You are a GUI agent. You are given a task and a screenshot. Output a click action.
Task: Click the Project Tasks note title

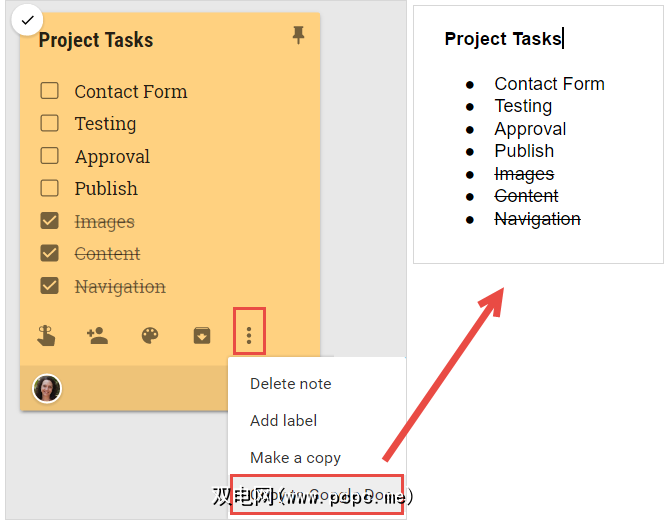tap(96, 40)
